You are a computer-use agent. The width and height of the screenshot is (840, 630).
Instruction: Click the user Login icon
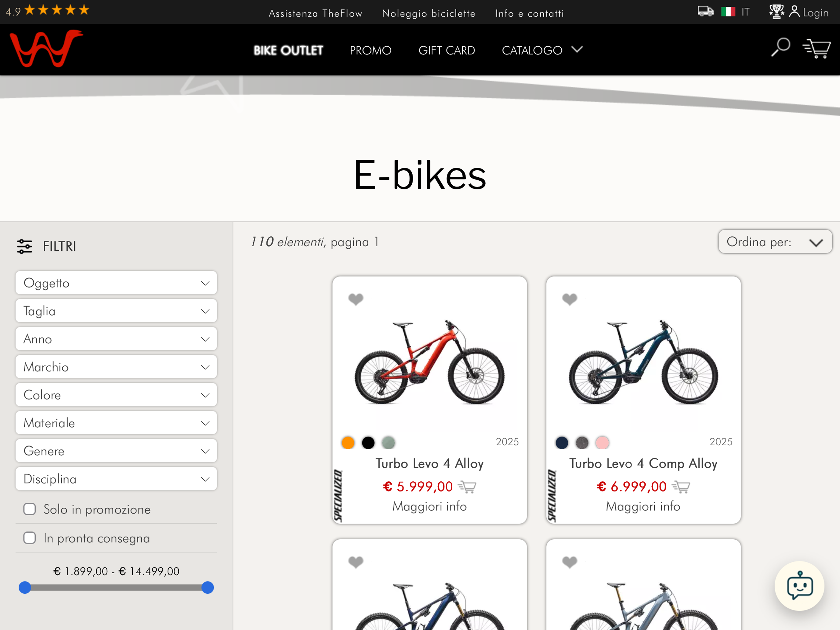tap(794, 11)
